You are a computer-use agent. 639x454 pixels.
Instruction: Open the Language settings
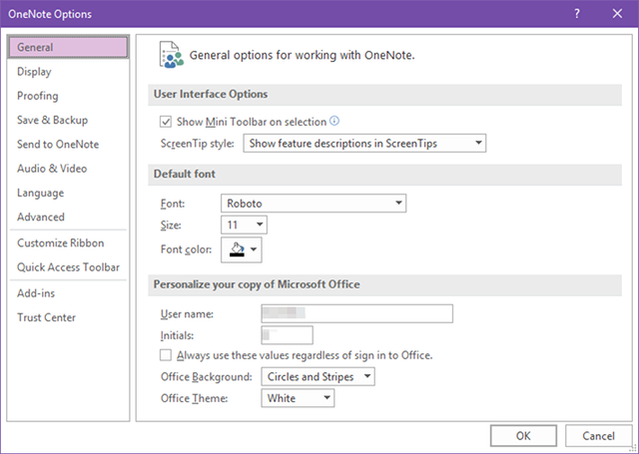pyautogui.click(x=68, y=193)
